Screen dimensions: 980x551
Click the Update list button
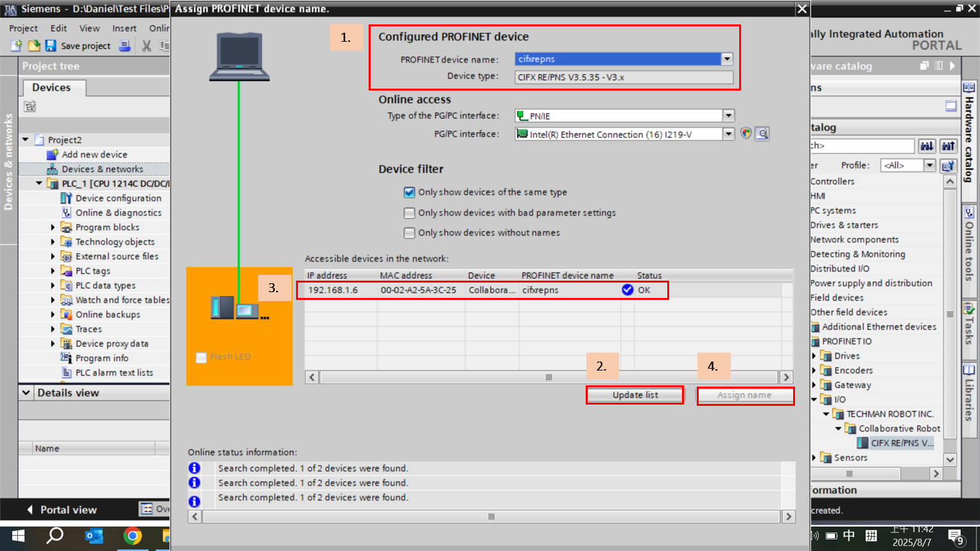pyautogui.click(x=635, y=395)
